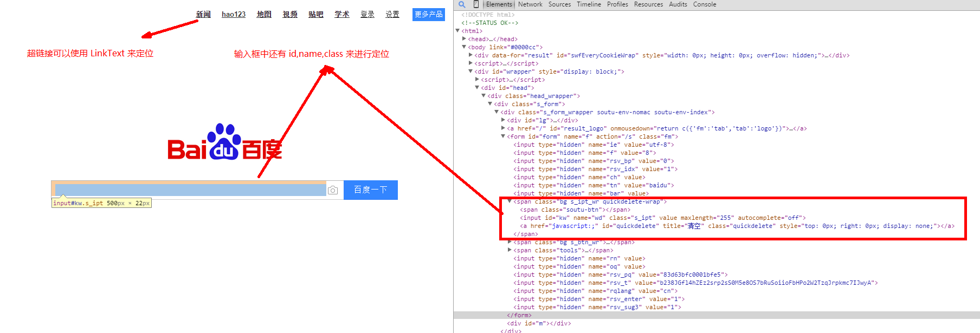Collapse the s_form_wrapper div node
Image resolution: width=980 pixels, height=333 pixels.
(x=497, y=112)
